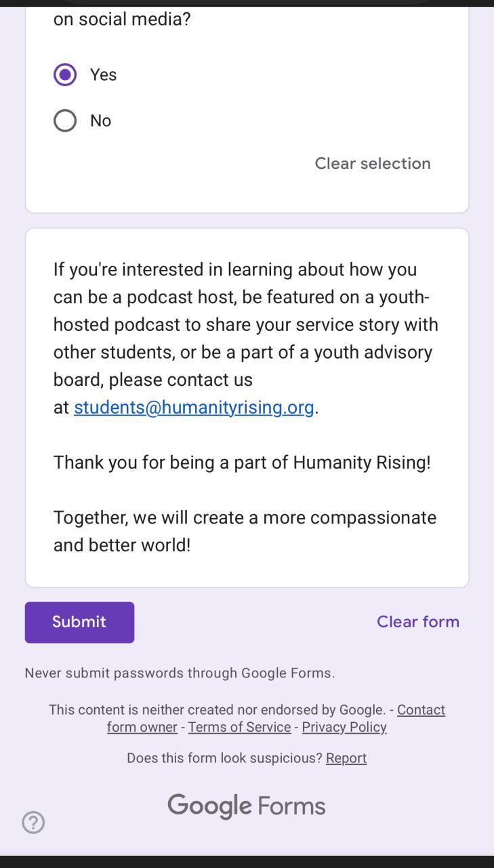Viewport: 494px width, 868px height.
Task: Click the "Together, we will create" closing sentence
Action: 245,531
